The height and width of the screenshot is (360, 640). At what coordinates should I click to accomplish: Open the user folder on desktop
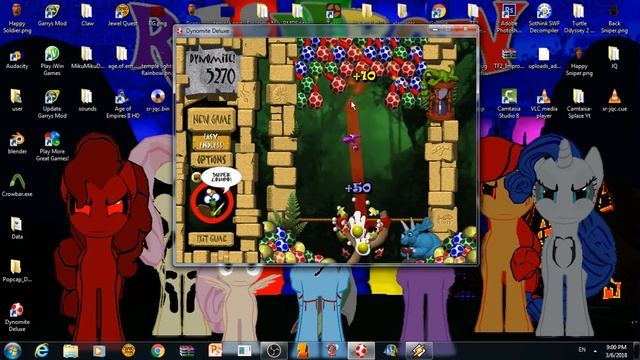(17, 100)
